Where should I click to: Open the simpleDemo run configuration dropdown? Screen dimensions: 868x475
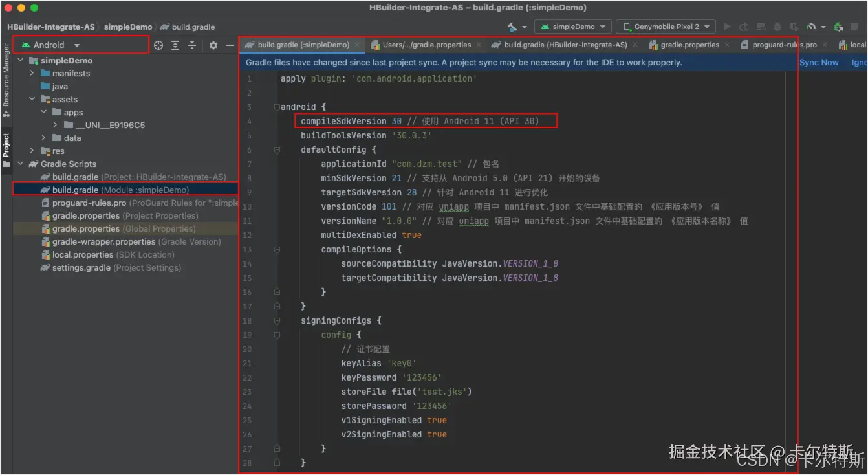pyautogui.click(x=573, y=27)
